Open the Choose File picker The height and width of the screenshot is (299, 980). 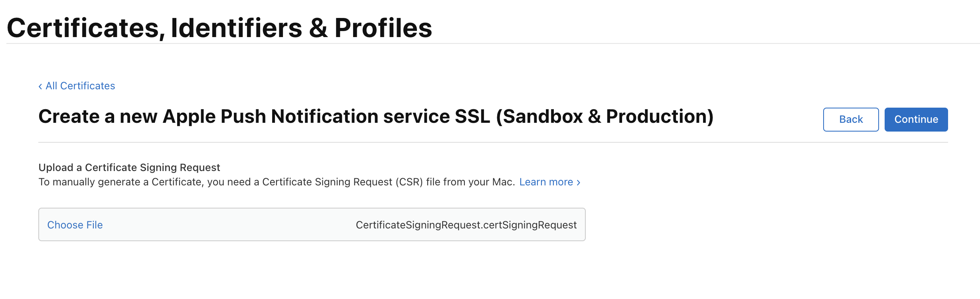(75, 225)
